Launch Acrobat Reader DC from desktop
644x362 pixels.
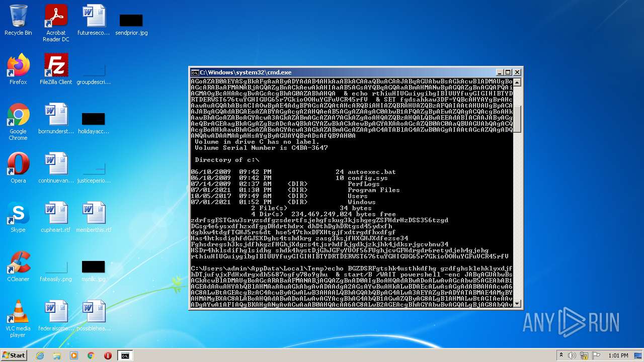pyautogui.click(x=56, y=24)
